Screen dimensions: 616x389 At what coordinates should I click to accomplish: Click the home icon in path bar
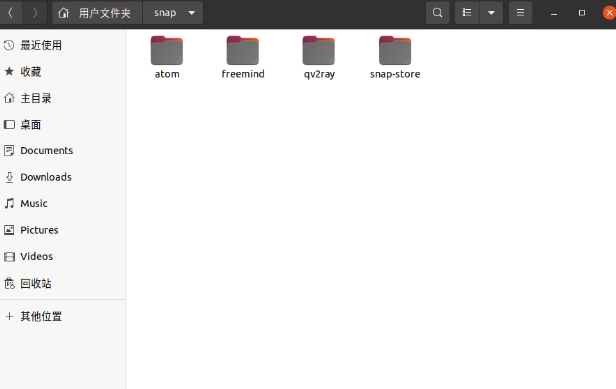pyautogui.click(x=64, y=13)
